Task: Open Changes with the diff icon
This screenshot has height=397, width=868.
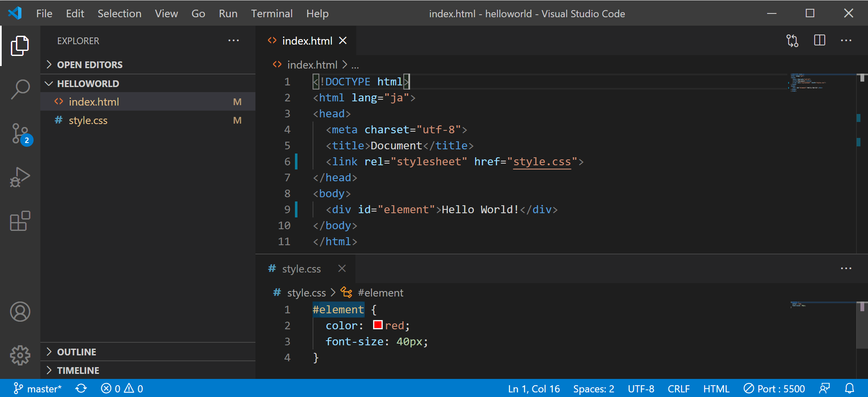Action: 792,40
